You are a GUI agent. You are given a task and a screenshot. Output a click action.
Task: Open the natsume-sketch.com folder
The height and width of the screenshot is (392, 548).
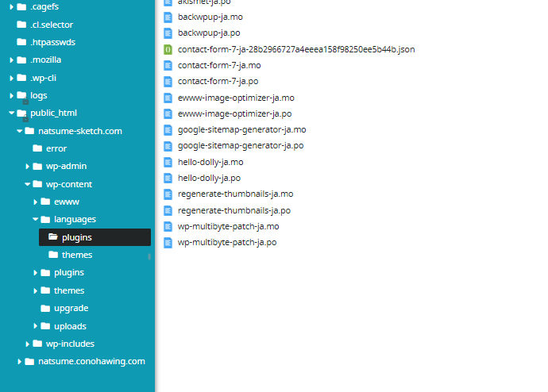(x=73, y=131)
